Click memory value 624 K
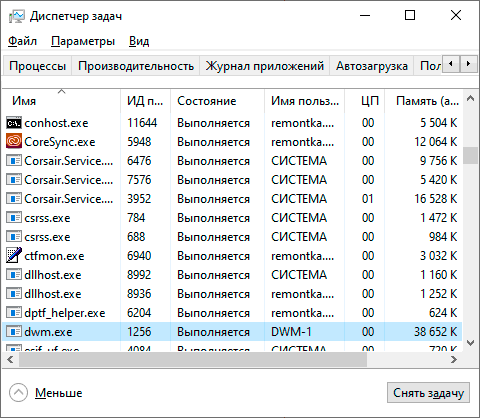This screenshot has width=480, height=418. click(x=443, y=313)
